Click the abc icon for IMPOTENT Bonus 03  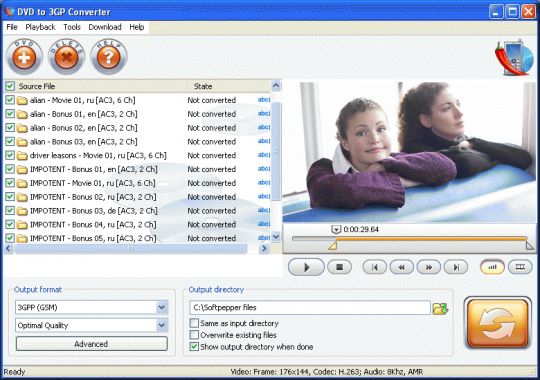(264, 210)
